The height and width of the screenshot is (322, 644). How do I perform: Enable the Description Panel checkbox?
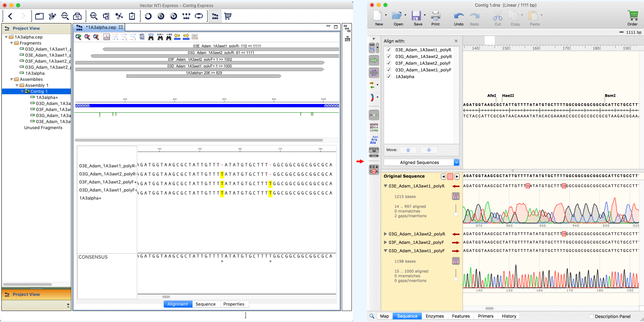pos(592,316)
